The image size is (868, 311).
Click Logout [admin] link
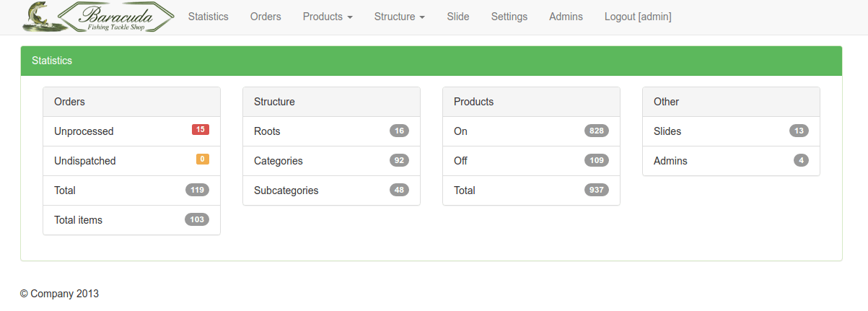pos(638,17)
